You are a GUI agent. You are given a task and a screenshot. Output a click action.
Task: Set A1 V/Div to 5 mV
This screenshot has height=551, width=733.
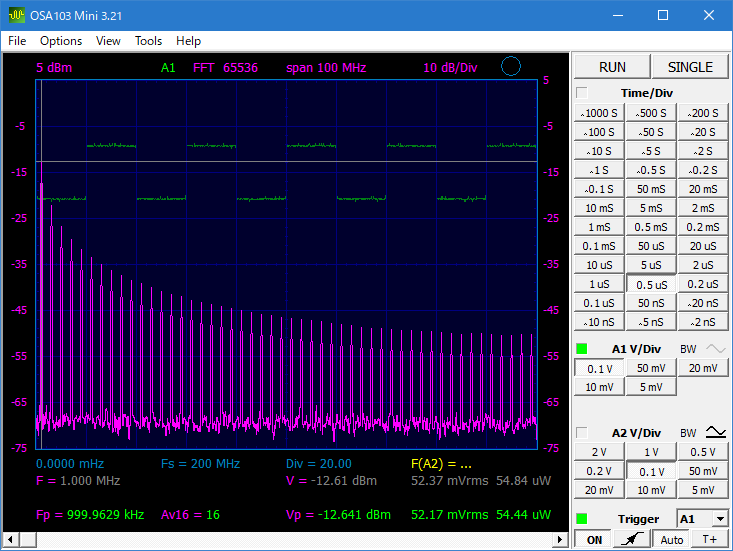(651, 387)
